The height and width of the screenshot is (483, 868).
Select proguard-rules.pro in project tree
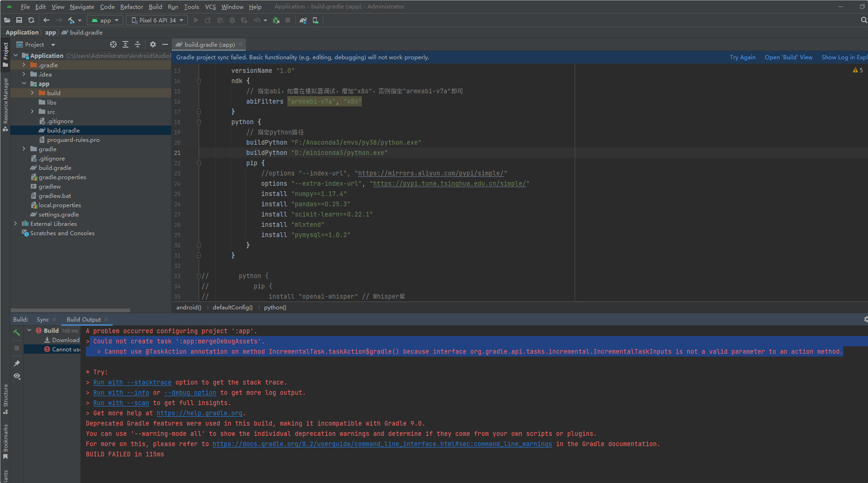coord(73,140)
